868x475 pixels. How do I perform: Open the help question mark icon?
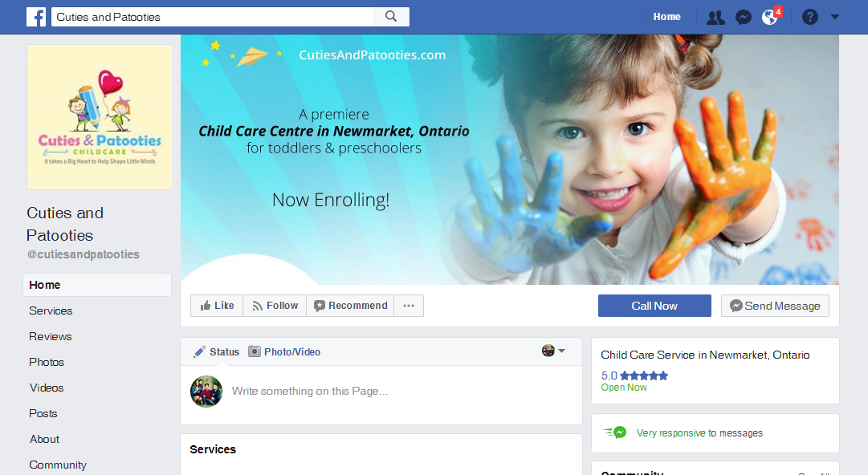tap(810, 17)
